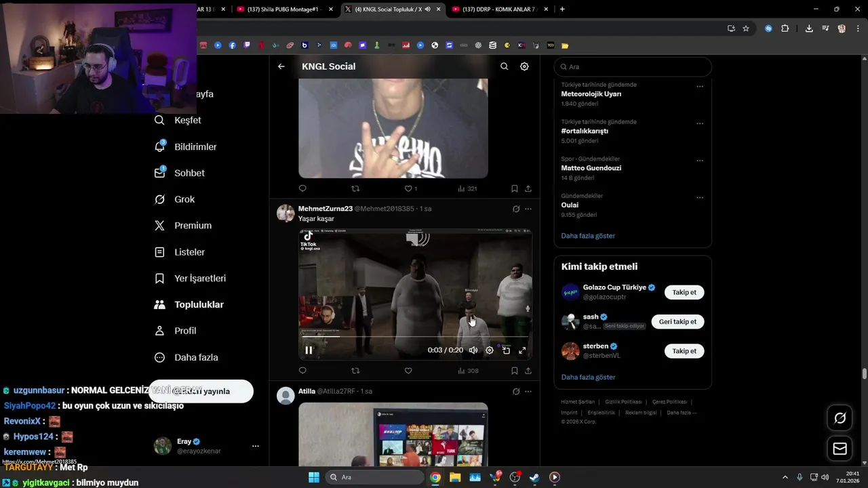Open the floating Grok button
This screenshot has height=488, width=868.
pos(840,418)
